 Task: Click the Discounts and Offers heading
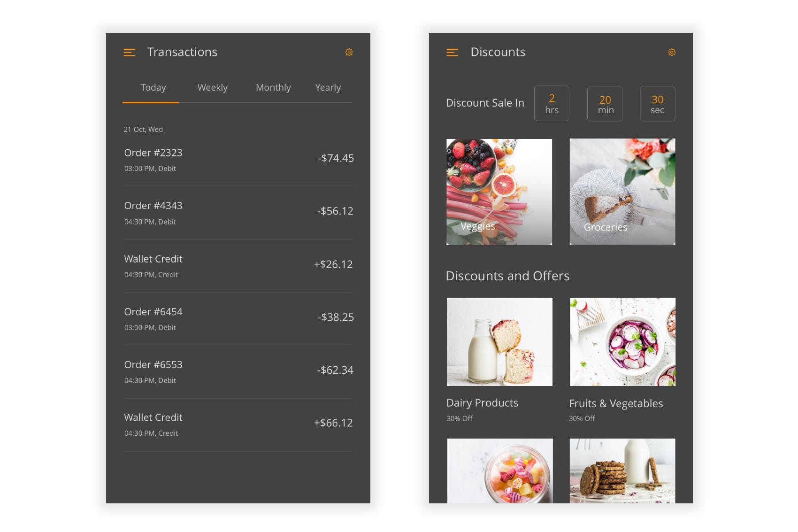(x=507, y=276)
